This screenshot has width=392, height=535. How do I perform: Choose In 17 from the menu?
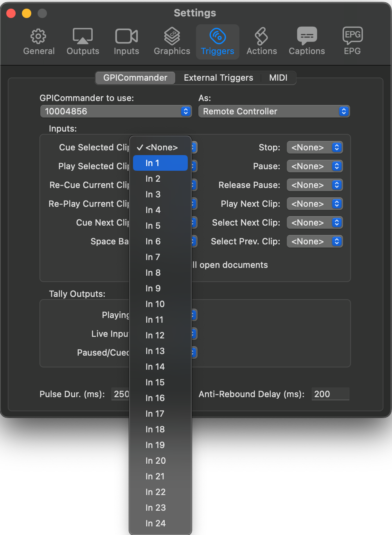click(160, 414)
